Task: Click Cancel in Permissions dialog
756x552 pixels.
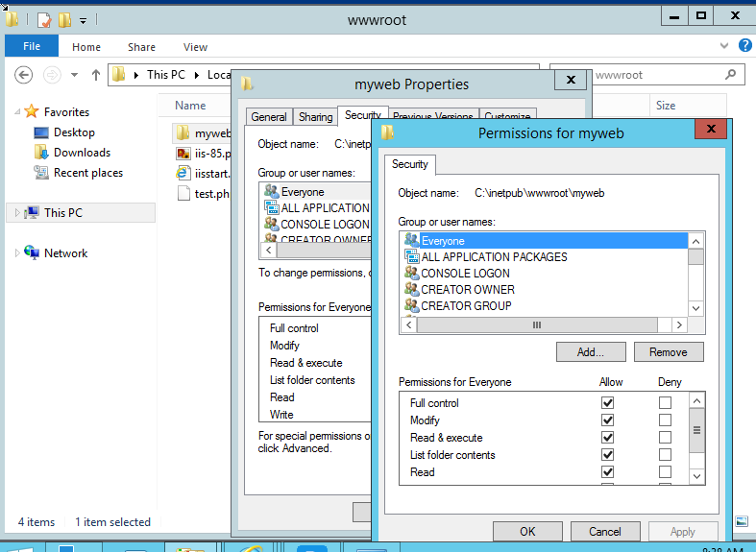Action: tap(605, 531)
